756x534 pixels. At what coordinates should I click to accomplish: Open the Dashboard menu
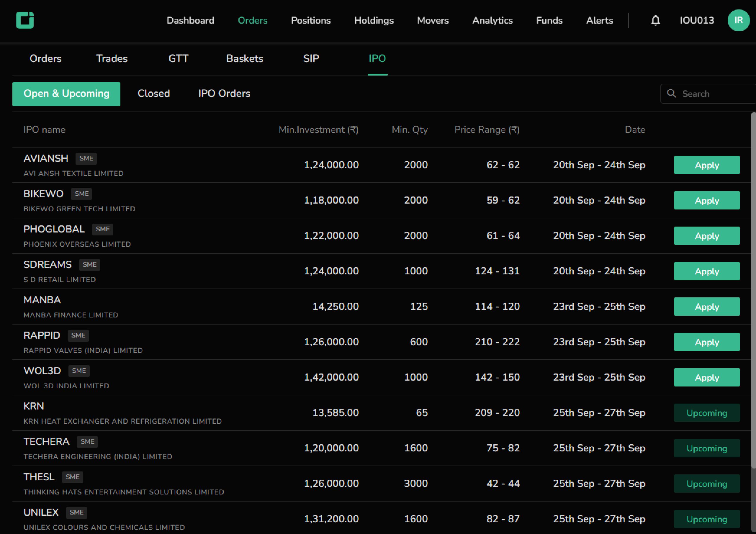[x=190, y=20]
